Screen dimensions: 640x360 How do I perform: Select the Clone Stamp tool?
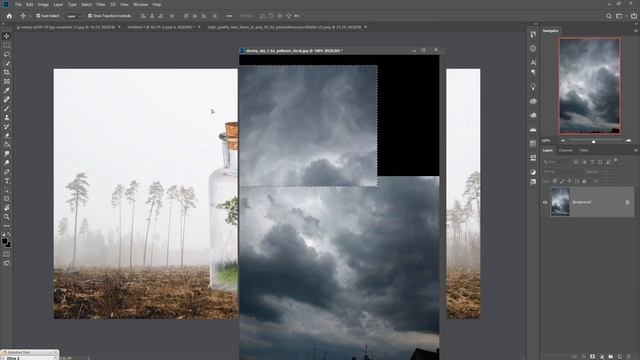(x=7, y=118)
